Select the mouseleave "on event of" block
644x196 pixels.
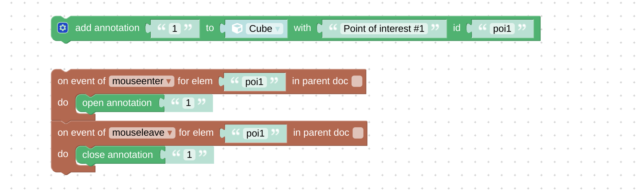(81, 133)
